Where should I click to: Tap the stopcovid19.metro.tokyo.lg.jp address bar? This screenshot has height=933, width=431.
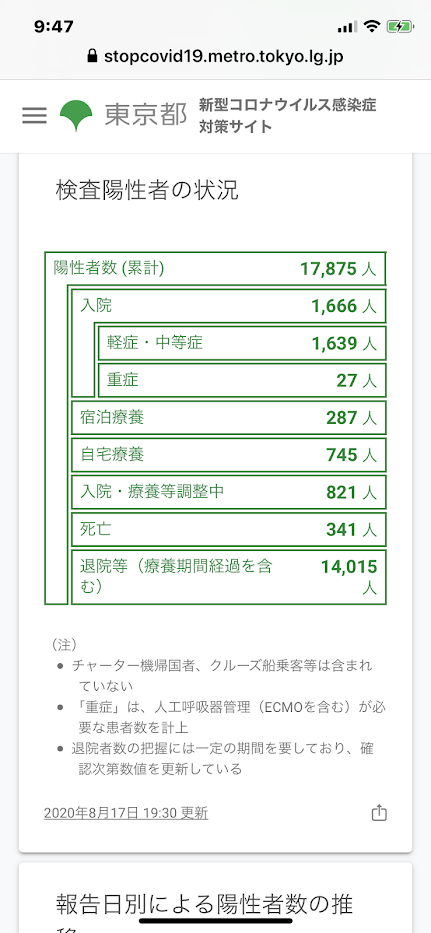[216, 57]
